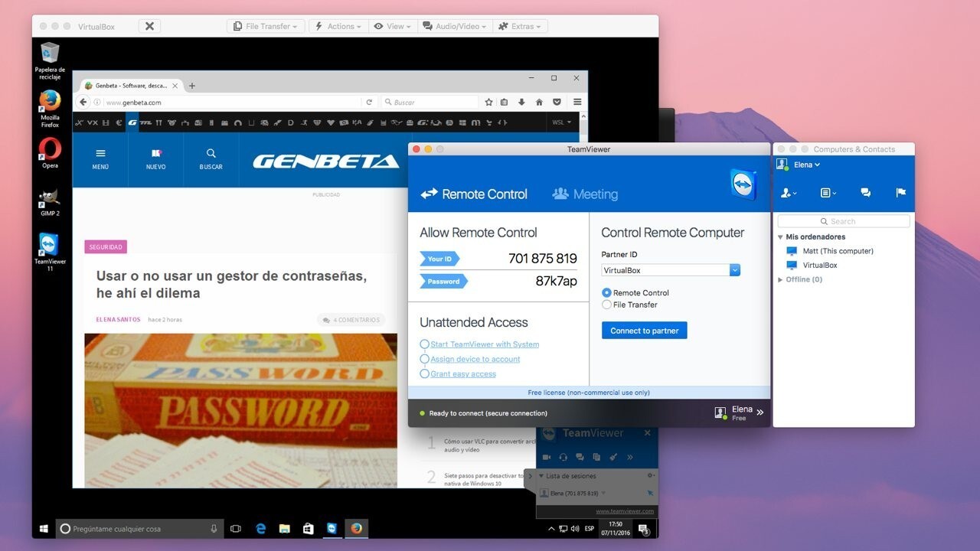Switch to the Meeting tab in TeamViewer
The height and width of the screenshot is (551, 980).
(x=585, y=194)
